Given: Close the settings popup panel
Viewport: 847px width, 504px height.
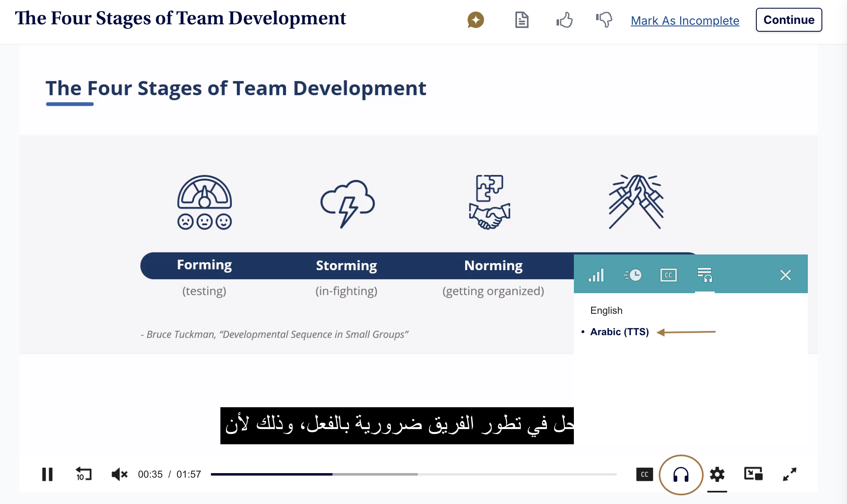Looking at the screenshot, I should 785,275.
